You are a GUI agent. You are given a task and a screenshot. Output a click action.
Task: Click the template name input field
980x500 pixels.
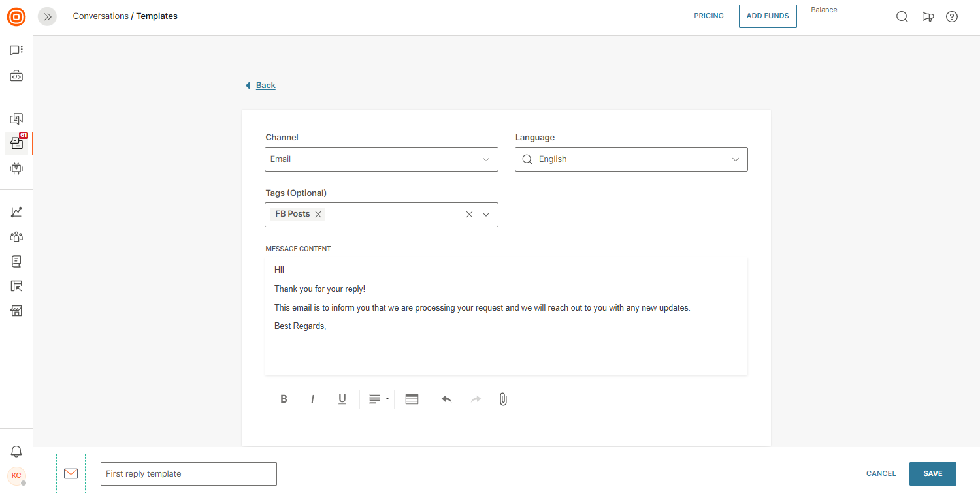[x=188, y=474]
